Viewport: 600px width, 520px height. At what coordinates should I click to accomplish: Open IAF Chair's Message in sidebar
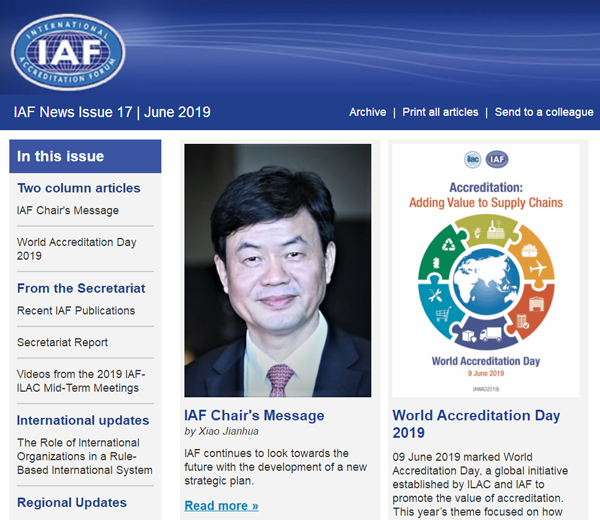pos(68,210)
